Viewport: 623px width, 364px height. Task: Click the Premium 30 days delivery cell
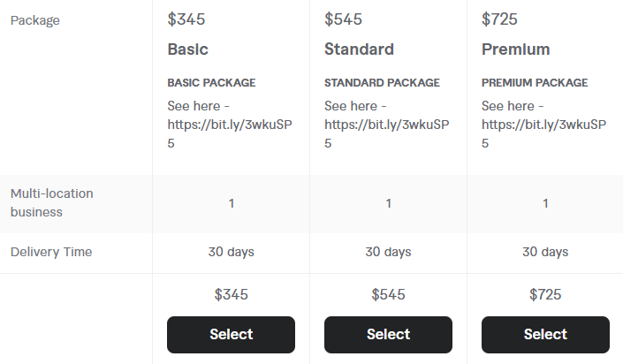(545, 252)
